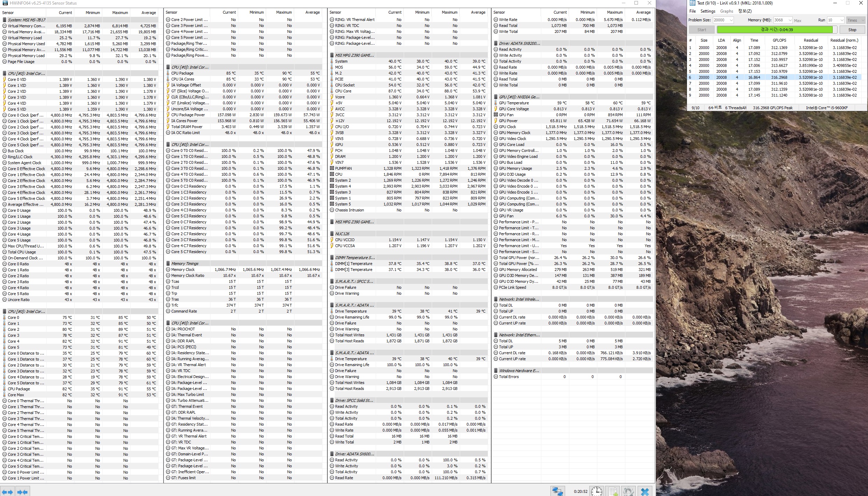
Task: Open HWiNFO sensor settings gear icon
Action: click(628, 491)
